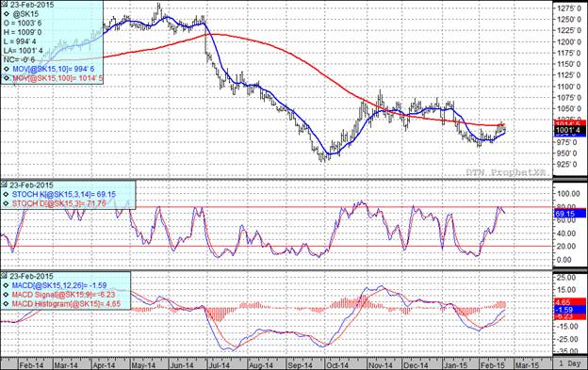Click the Feb-14 label on time axis
588x370 pixels.
[x=31, y=365]
